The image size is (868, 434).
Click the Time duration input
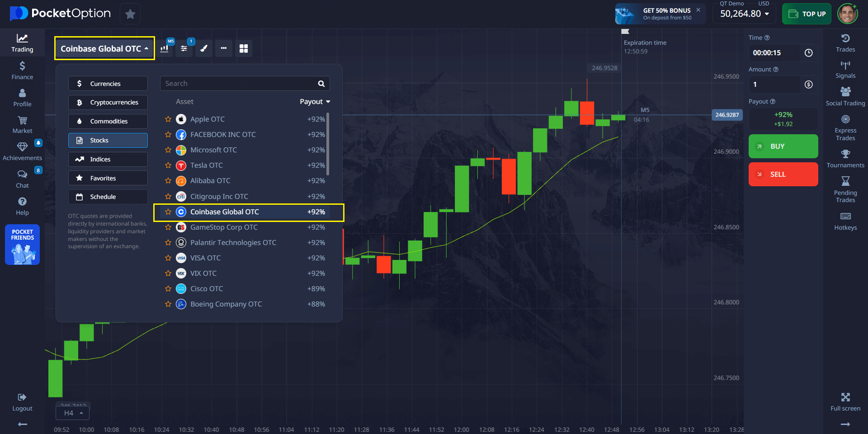775,53
